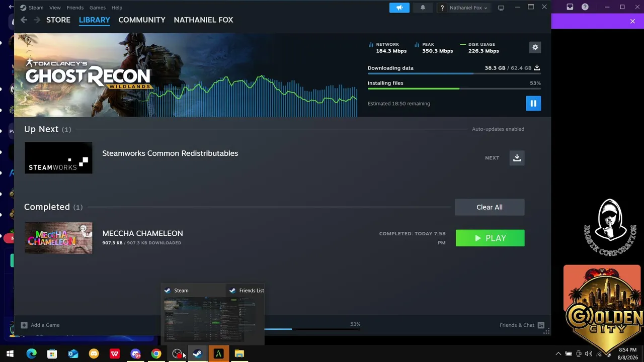Image resolution: width=644 pixels, height=362 pixels.
Task: Click the forward navigation arrow
Action: click(x=37, y=20)
